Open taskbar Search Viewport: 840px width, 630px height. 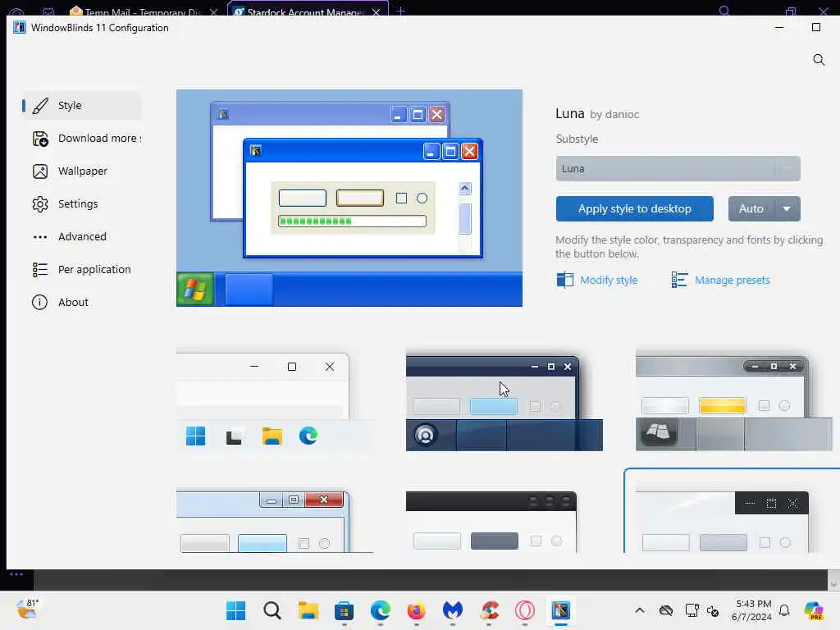[272, 610]
